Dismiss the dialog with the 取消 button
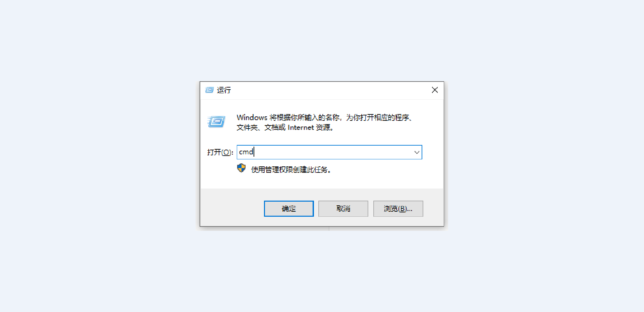This screenshot has width=644, height=312. click(x=343, y=209)
